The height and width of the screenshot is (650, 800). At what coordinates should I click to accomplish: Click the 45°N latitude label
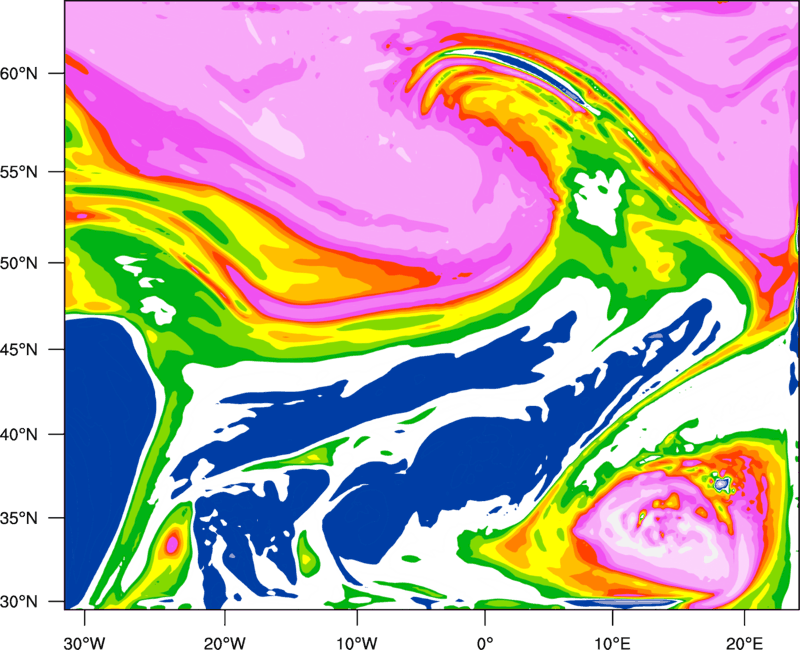click(x=19, y=349)
